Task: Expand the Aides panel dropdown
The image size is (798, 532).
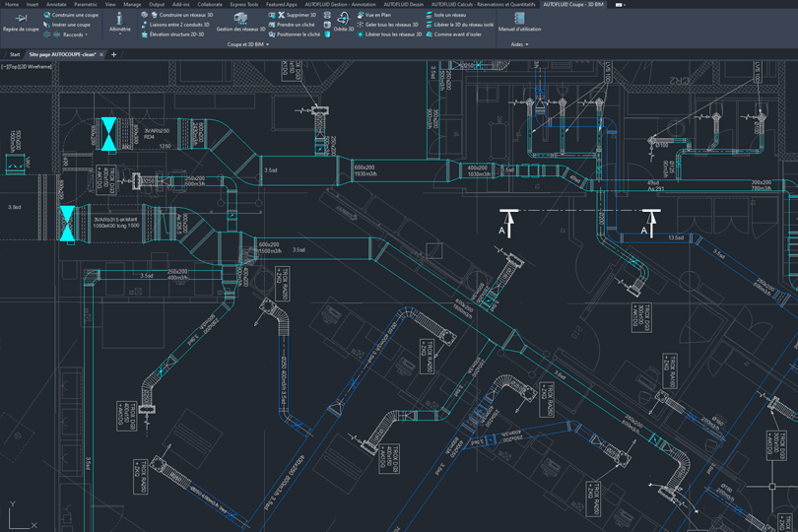Action: pyautogui.click(x=519, y=44)
